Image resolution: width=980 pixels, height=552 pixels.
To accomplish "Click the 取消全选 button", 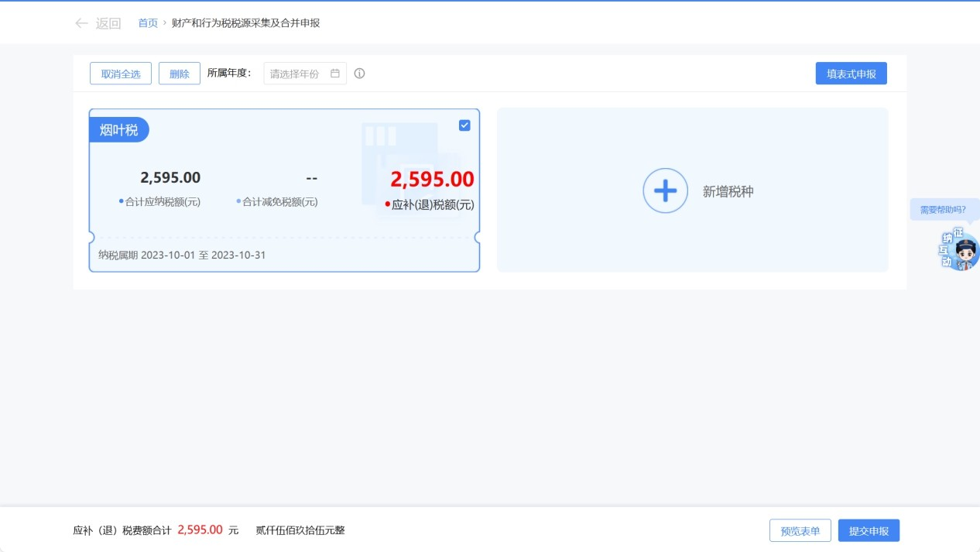I will (121, 74).
